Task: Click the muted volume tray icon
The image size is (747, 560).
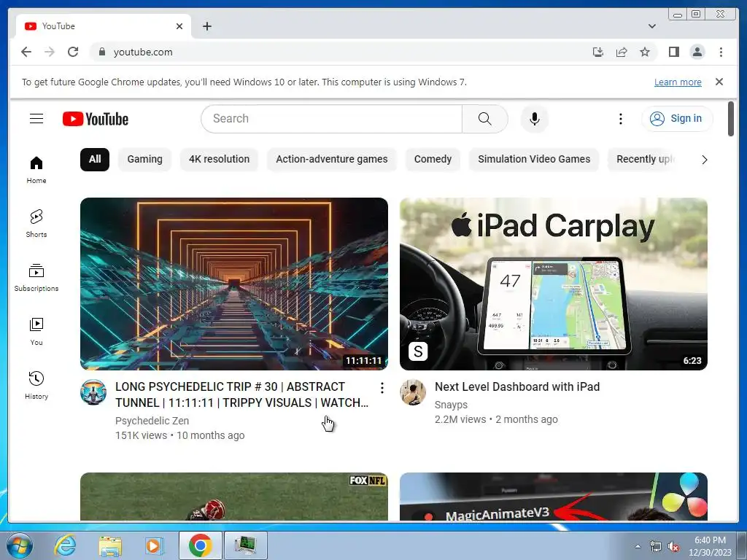Action: point(673,547)
